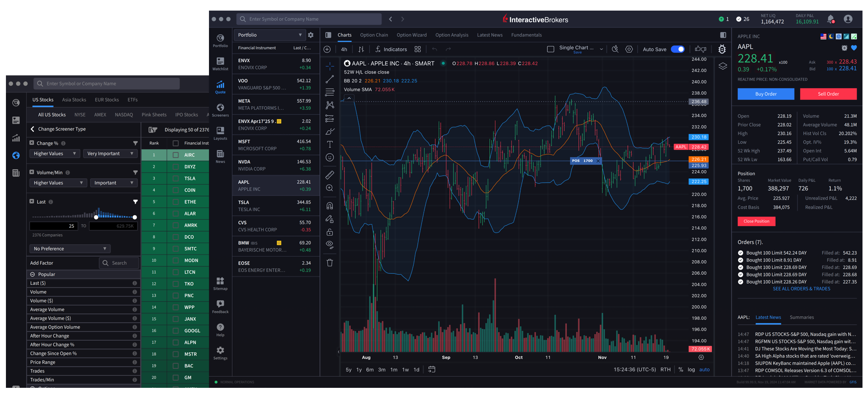
Task: Select the Asia Stocks tab
Action: coord(74,100)
